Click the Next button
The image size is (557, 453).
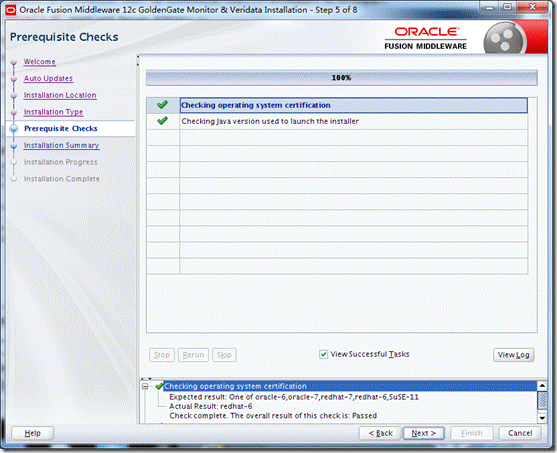tap(423, 433)
